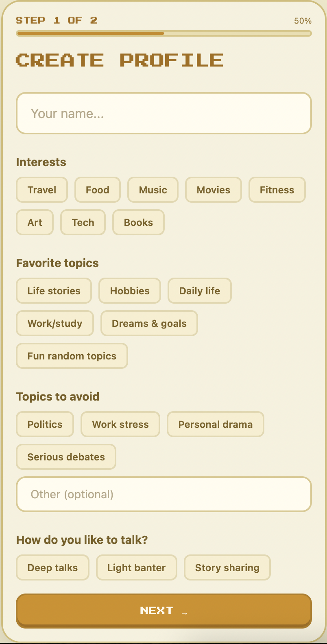
Task: Select Work stress to avoid
Action: pyautogui.click(x=120, y=424)
